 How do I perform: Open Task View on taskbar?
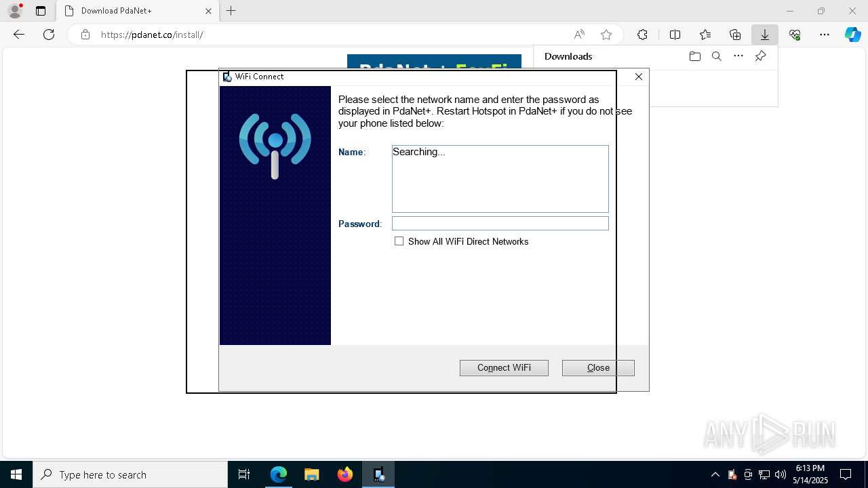click(x=244, y=474)
